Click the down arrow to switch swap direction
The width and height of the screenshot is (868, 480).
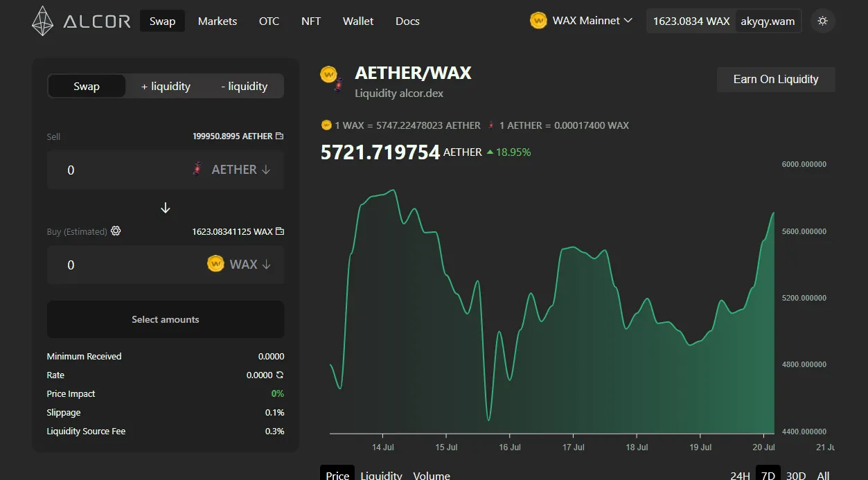point(166,208)
